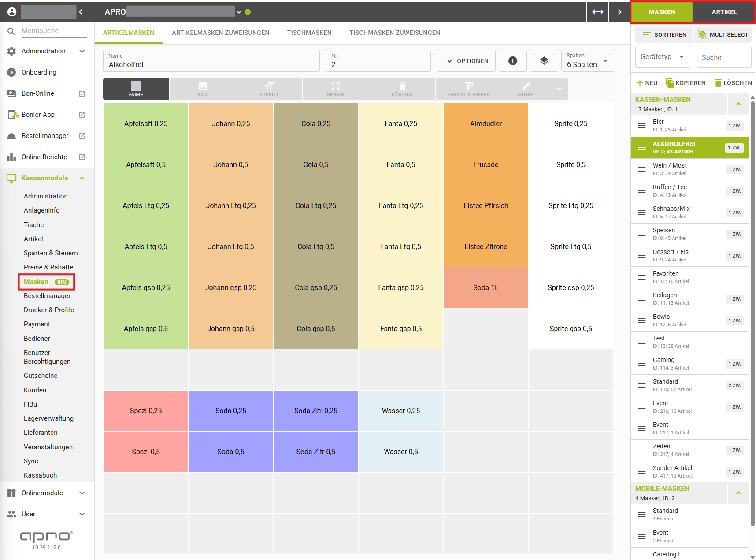Open the Spalten dropdown
The width and height of the screenshot is (756, 560).
[587, 61]
